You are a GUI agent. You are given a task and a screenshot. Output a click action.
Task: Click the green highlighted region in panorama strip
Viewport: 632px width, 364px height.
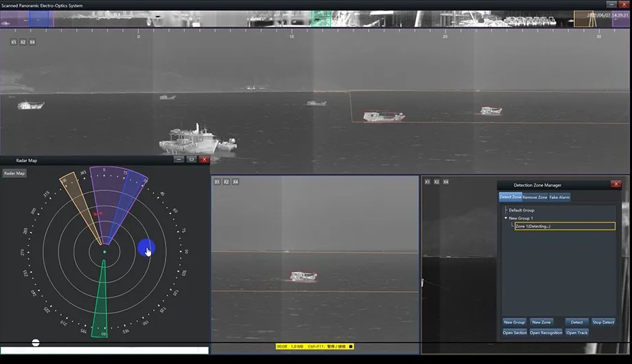[x=321, y=19]
